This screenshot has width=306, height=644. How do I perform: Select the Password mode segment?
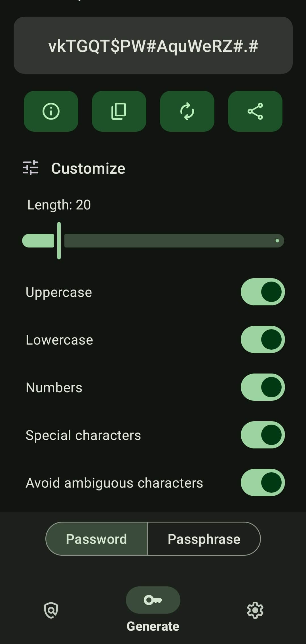[96, 539]
